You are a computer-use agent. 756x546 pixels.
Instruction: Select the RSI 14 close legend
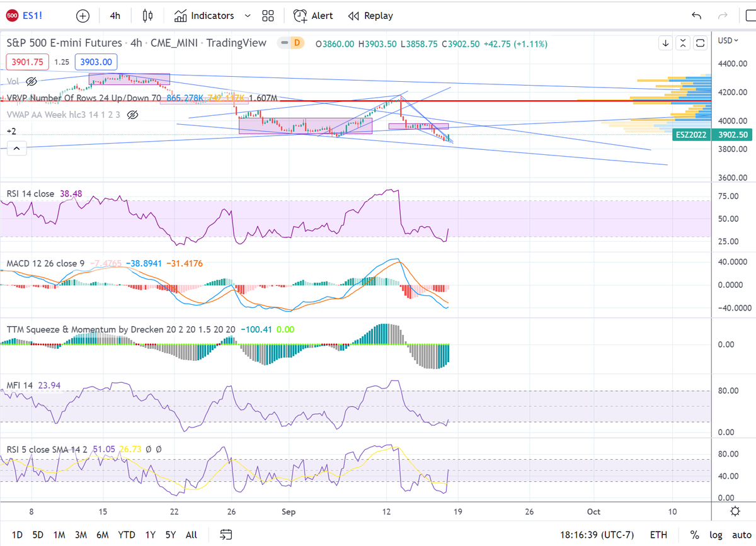[30, 194]
